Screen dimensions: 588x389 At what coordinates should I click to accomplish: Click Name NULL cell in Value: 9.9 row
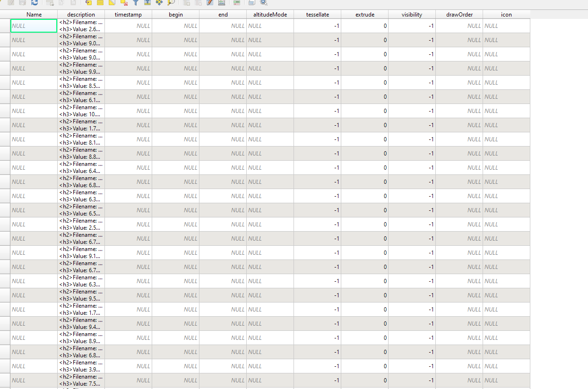[34, 68]
